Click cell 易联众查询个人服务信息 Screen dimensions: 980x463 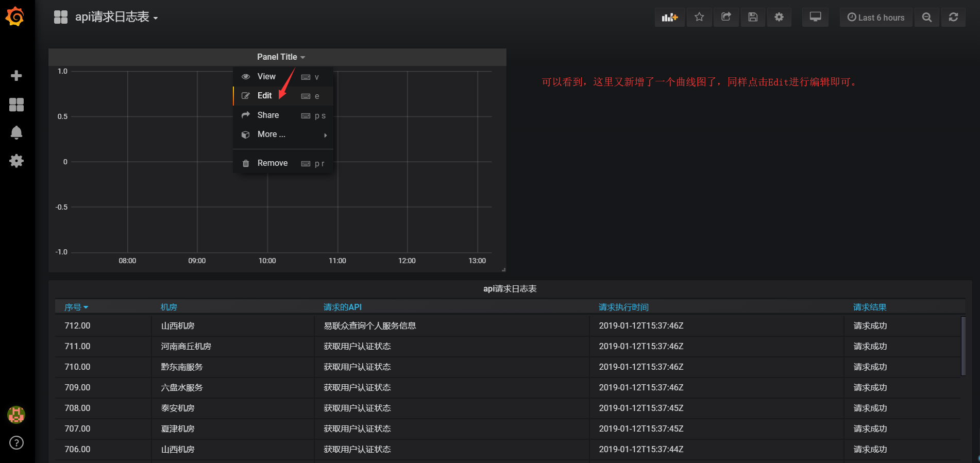click(370, 325)
